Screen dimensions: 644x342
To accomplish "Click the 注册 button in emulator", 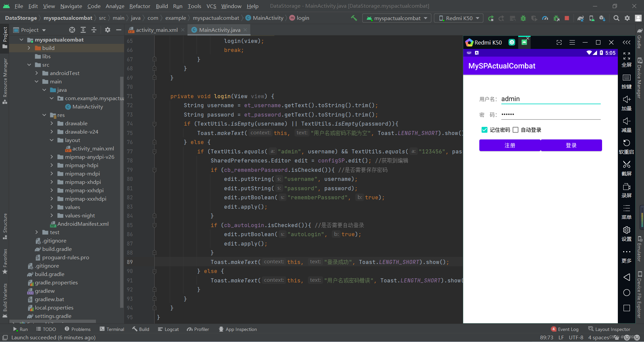I will [x=510, y=145].
